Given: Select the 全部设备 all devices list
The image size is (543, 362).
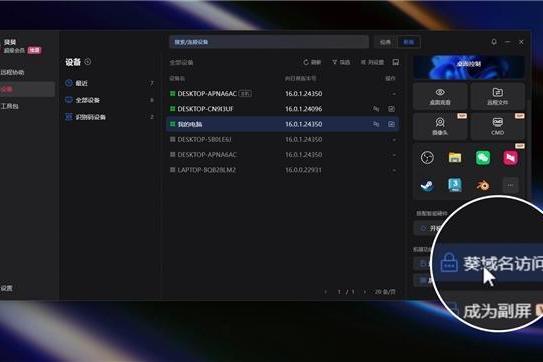Looking at the screenshot, I should point(110,100).
